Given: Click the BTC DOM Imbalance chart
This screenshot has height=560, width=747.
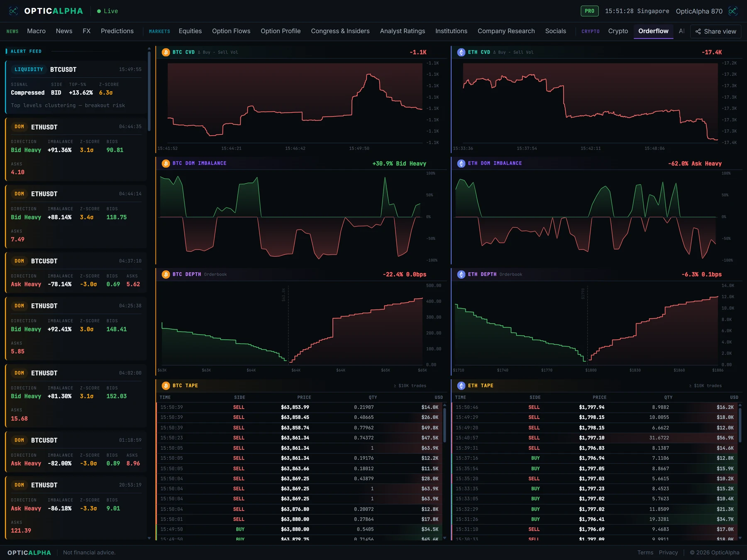Looking at the screenshot, I should [x=292, y=217].
